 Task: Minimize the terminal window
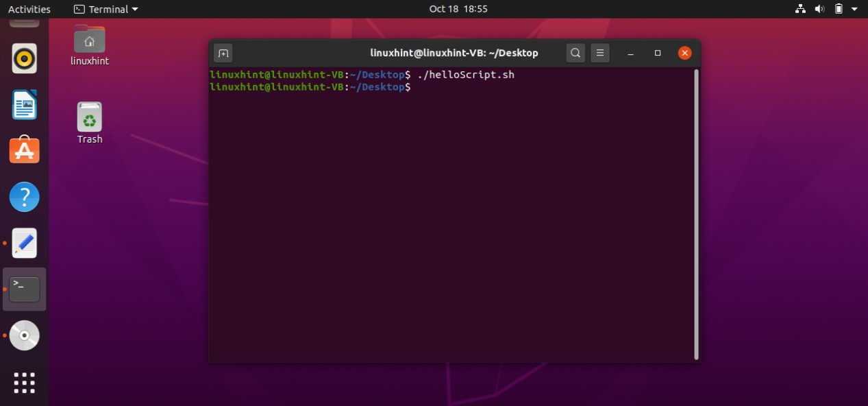pos(631,53)
